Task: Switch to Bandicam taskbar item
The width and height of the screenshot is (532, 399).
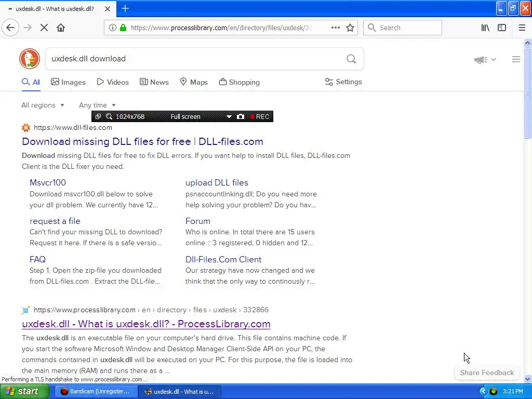Action: click(x=96, y=392)
